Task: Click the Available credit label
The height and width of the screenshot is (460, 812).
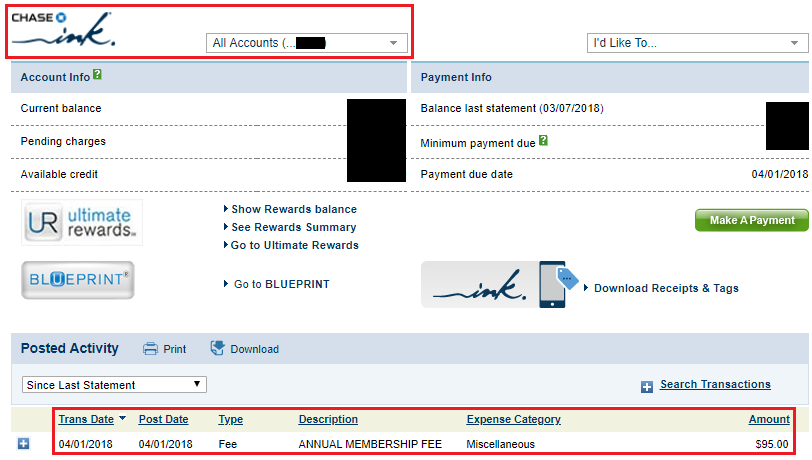Action: pyautogui.click(x=59, y=175)
